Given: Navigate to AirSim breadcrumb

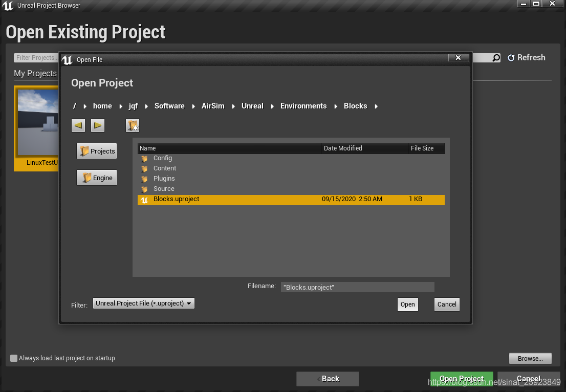Looking at the screenshot, I should coord(213,106).
